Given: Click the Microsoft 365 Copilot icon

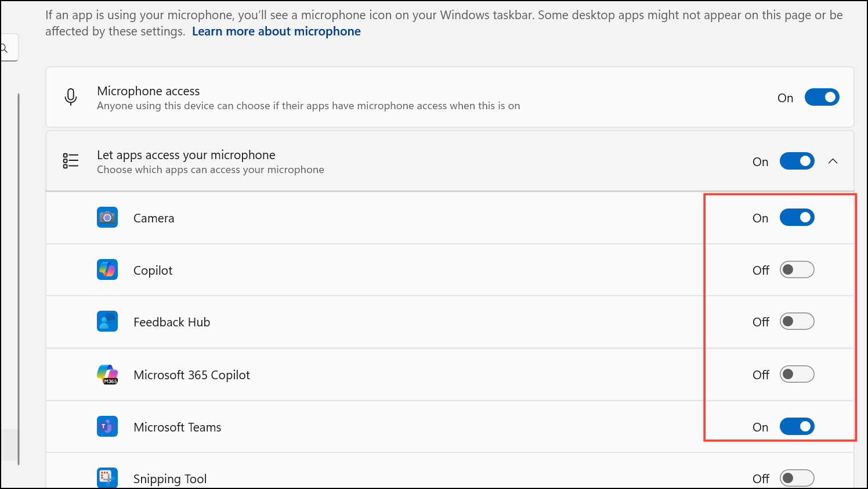Looking at the screenshot, I should tap(107, 375).
